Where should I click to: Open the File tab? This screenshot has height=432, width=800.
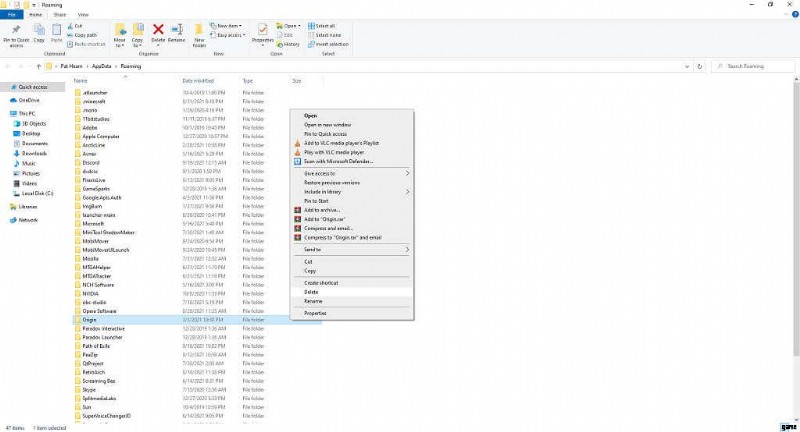click(x=11, y=15)
